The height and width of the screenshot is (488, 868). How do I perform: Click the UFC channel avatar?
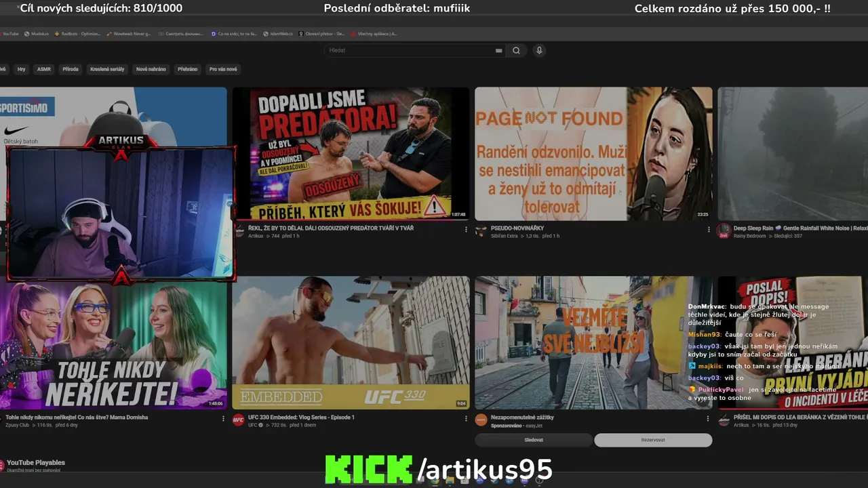[239, 420]
